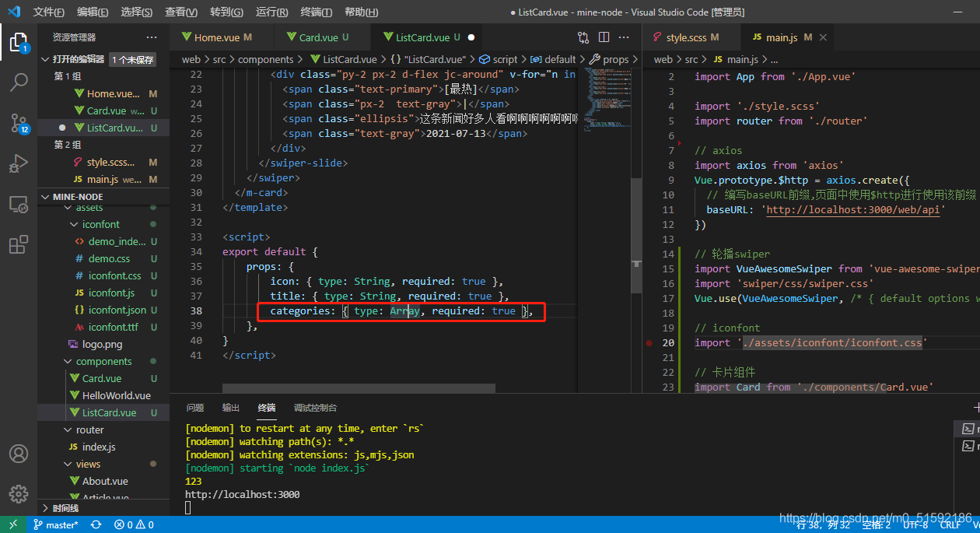
Task: Click the master* branch in the status bar
Action: click(55, 525)
